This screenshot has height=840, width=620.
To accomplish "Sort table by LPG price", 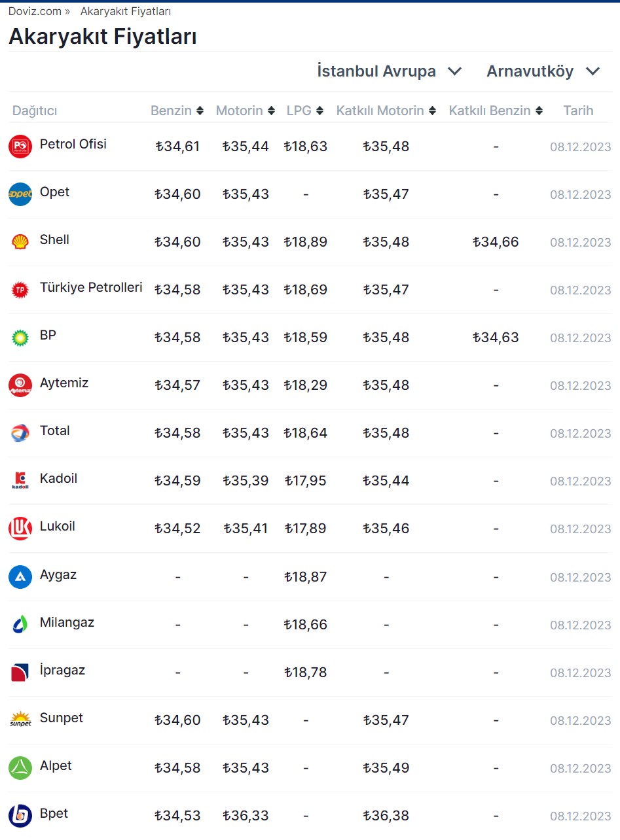I will click(305, 111).
